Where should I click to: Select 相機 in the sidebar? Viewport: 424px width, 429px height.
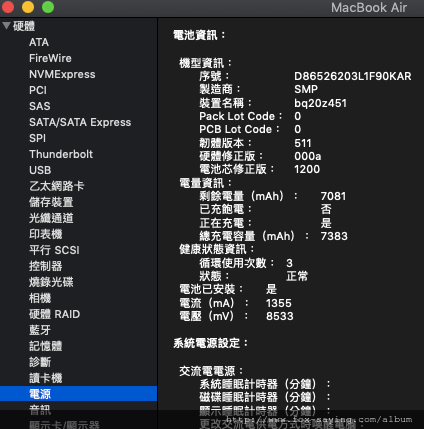tap(40, 298)
